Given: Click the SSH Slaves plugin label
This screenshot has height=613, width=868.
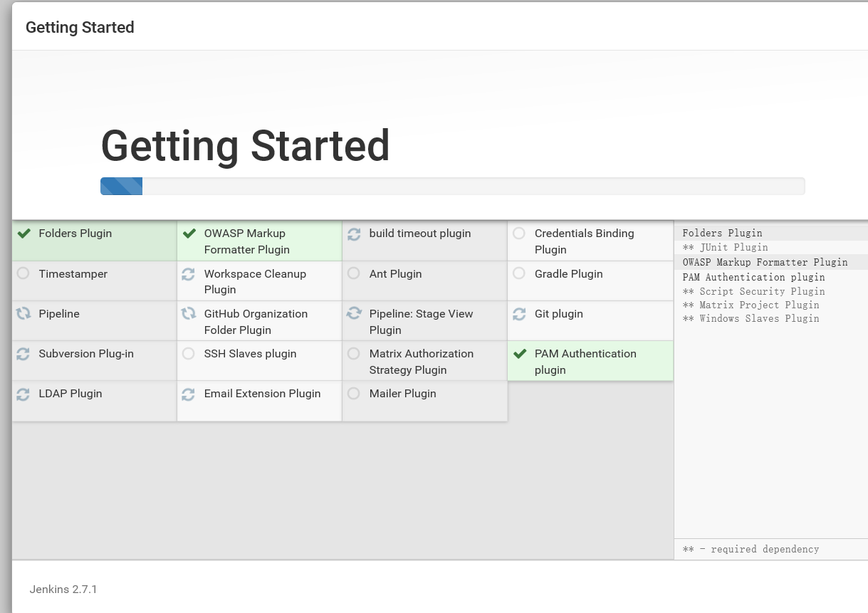Looking at the screenshot, I should (250, 353).
